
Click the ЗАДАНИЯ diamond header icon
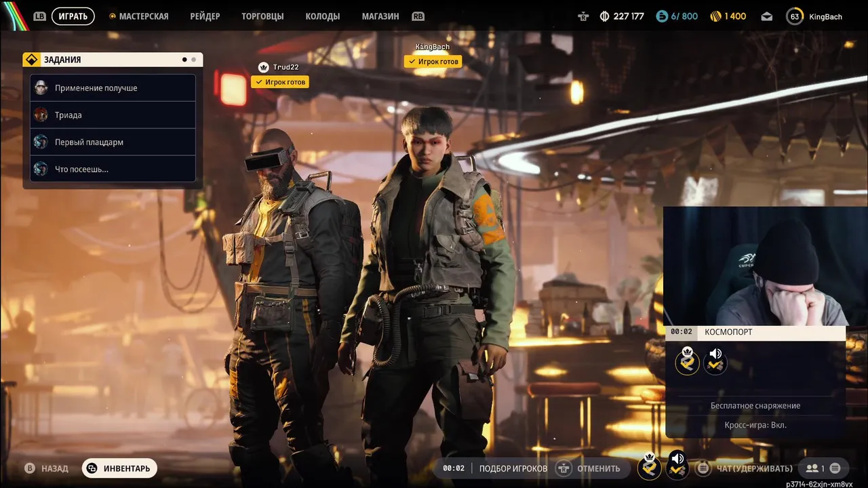pyautogui.click(x=31, y=60)
